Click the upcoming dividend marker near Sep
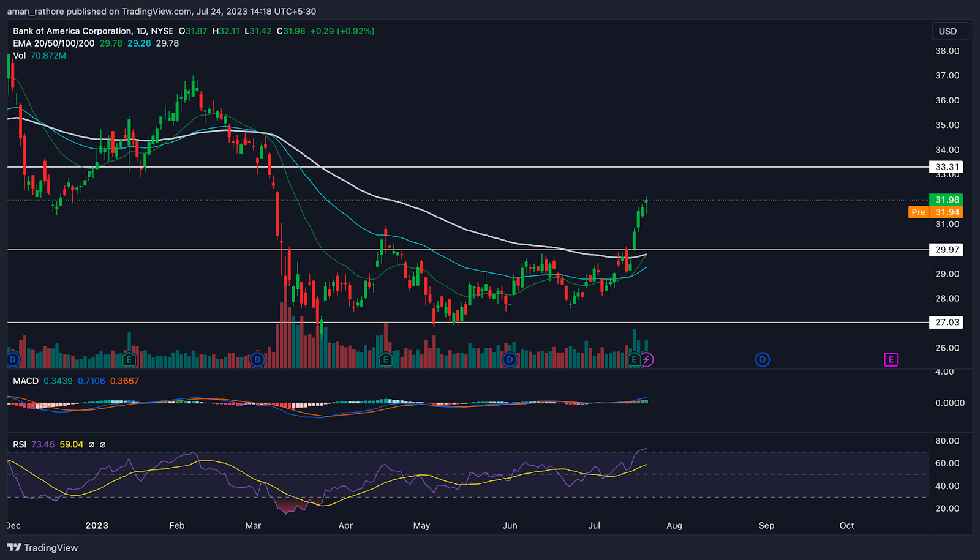Viewport: 980px width, 560px height. click(763, 359)
